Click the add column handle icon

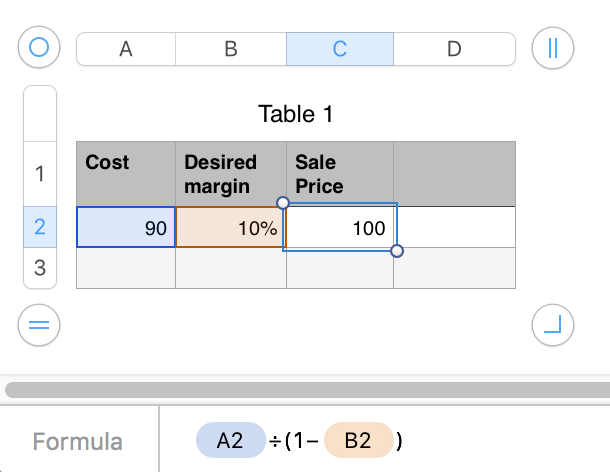(551, 48)
